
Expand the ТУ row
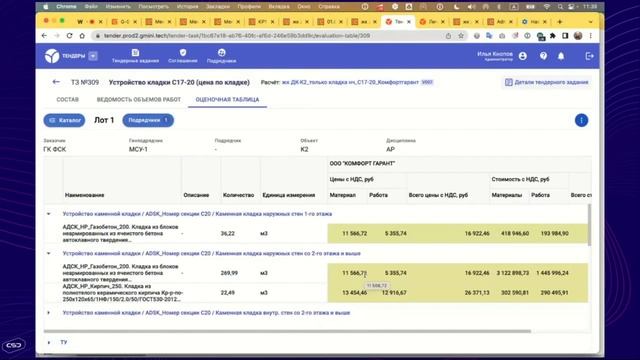[x=49, y=342]
